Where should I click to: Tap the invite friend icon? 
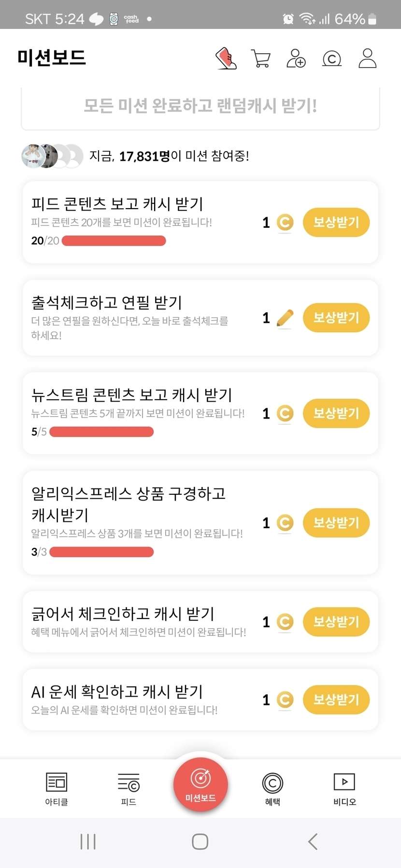[296, 58]
